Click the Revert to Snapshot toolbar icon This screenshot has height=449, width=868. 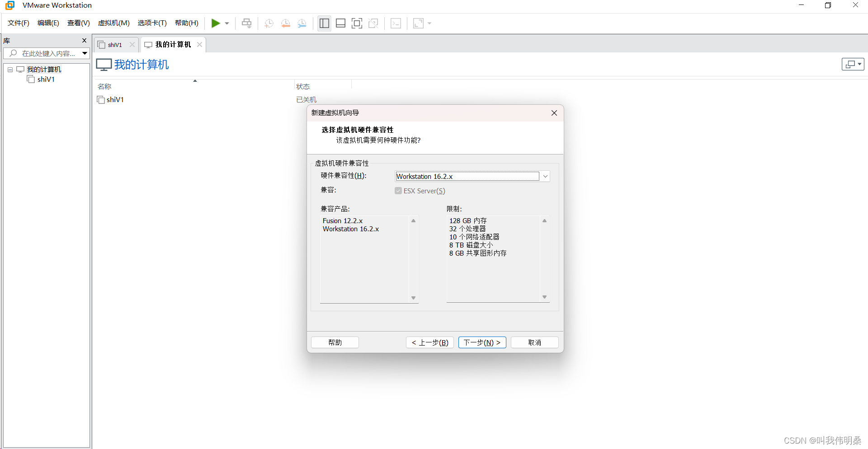[x=286, y=23]
